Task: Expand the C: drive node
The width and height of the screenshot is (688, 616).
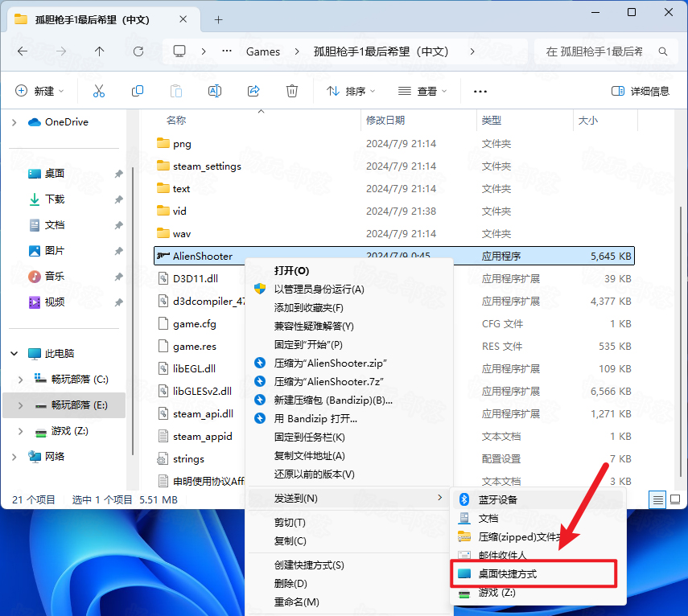Action: tap(21, 380)
